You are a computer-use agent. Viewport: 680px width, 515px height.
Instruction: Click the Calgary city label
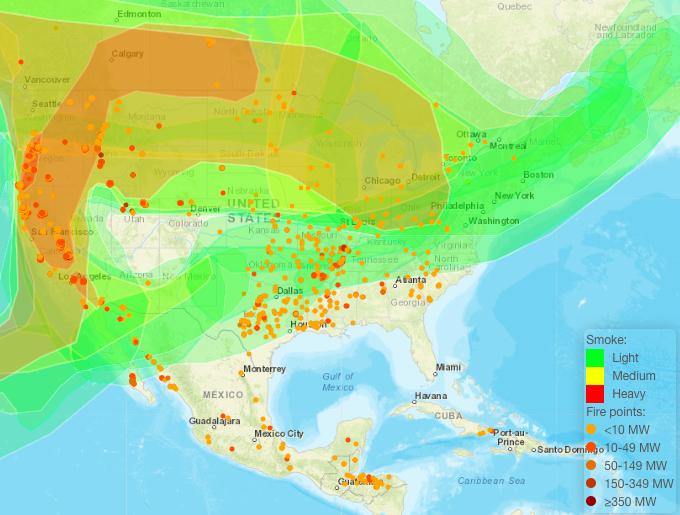click(127, 54)
